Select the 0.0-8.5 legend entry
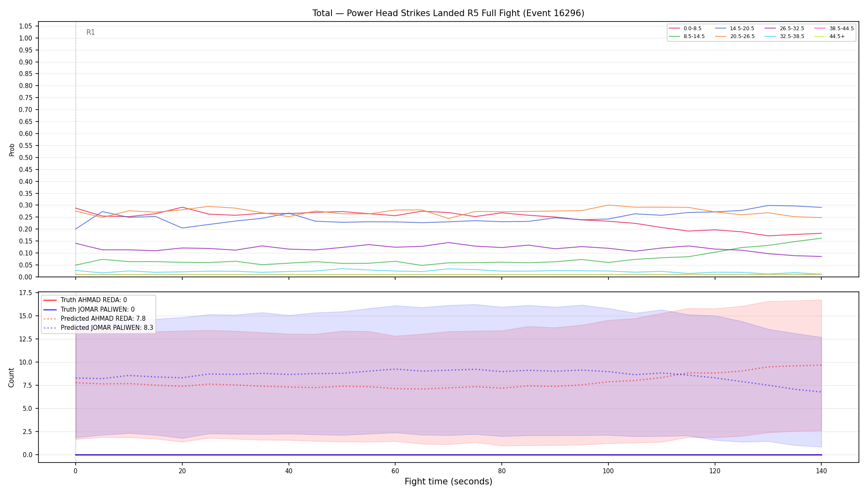868x496 pixels. point(685,29)
